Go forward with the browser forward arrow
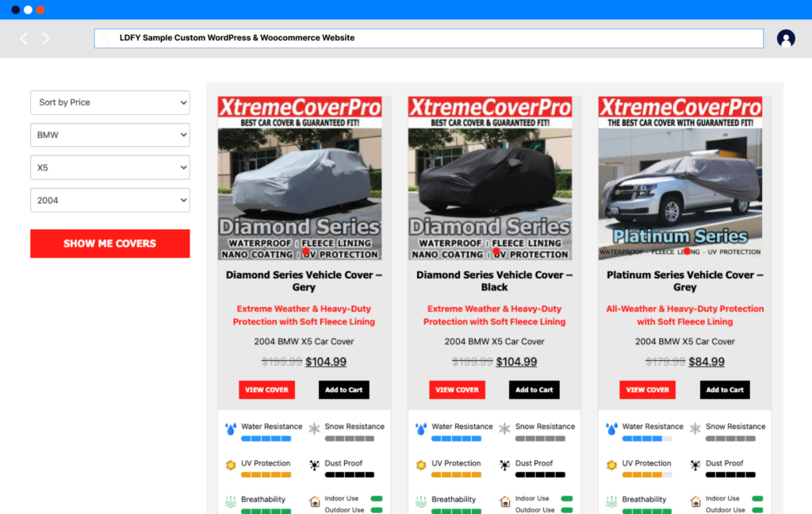 click(46, 38)
